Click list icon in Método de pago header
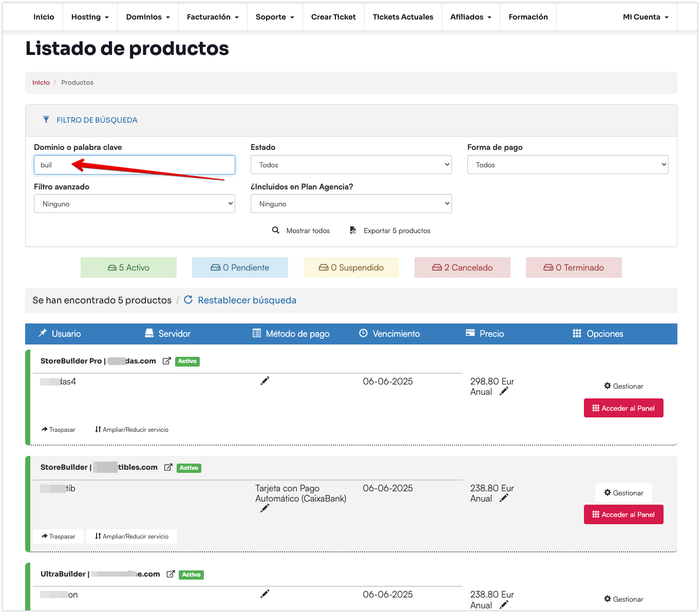The height and width of the screenshot is (613, 700). 257,333
